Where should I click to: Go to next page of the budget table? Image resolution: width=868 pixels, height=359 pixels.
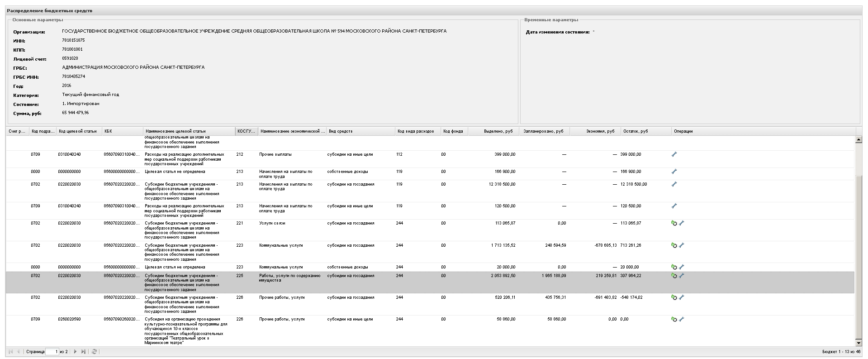click(76, 352)
